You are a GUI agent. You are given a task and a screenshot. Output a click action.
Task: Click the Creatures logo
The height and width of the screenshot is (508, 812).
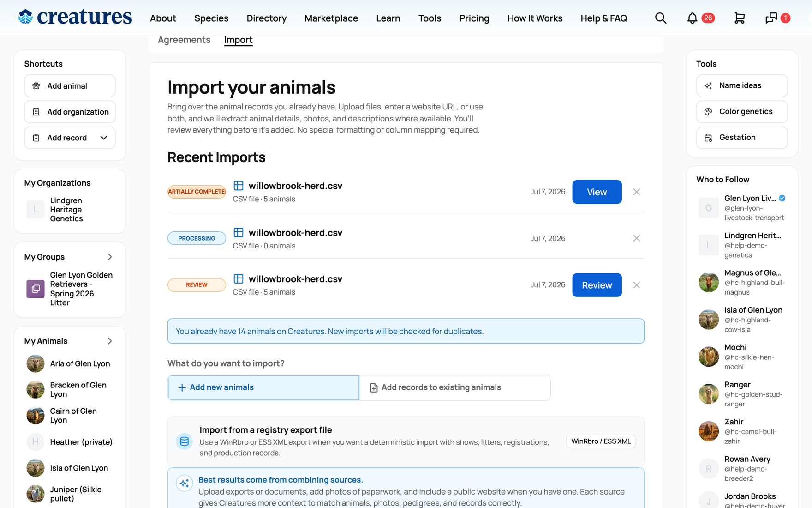pos(75,17)
